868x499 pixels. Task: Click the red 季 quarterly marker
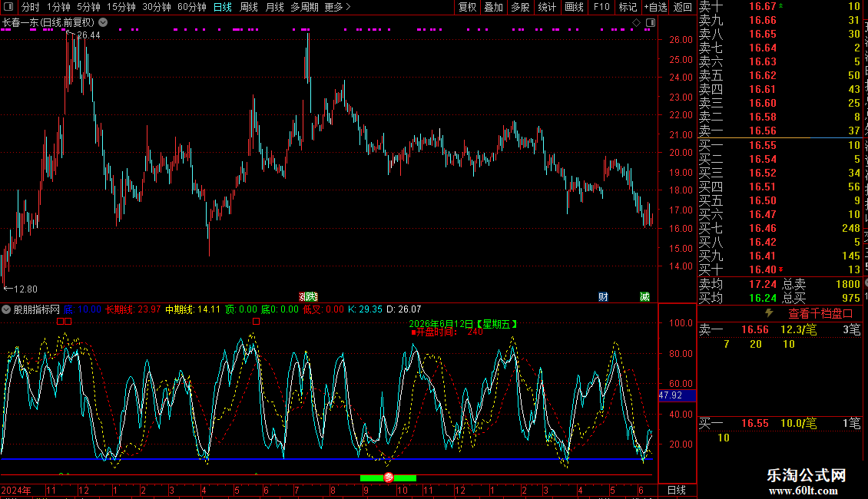pyautogui.click(x=389, y=478)
